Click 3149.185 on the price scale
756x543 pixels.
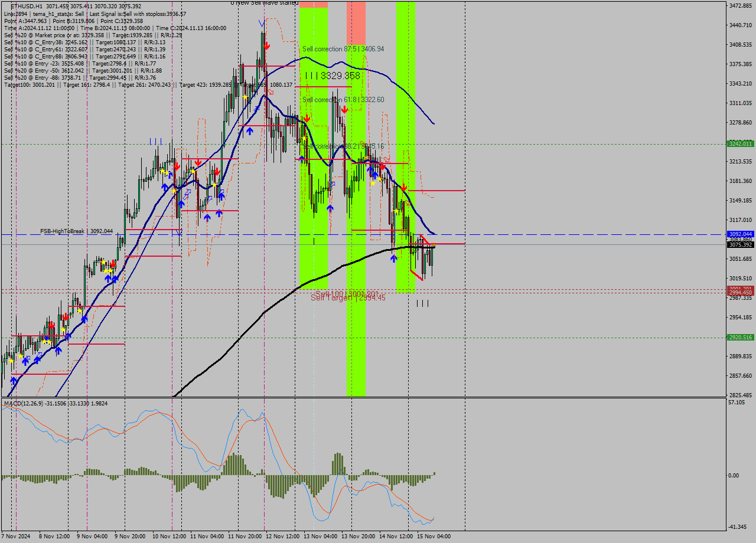741,200
